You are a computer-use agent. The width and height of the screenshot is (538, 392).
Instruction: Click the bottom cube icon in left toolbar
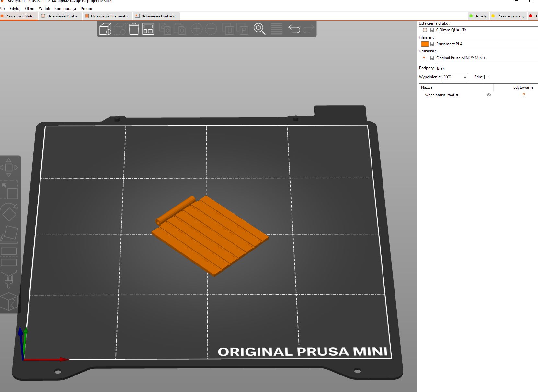tap(9, 301)
